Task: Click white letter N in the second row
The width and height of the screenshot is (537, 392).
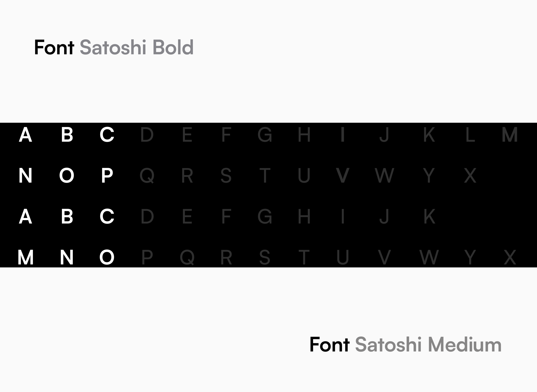Action: coord(25,176)
